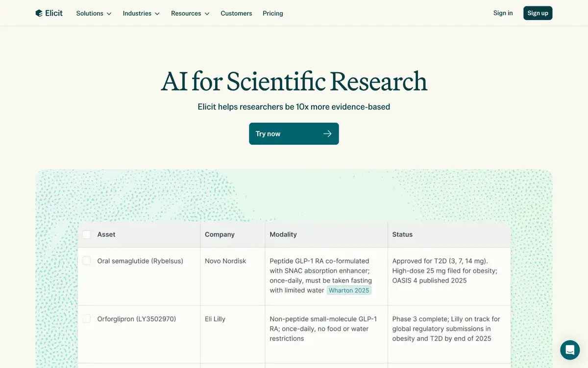Open the Wharton 2025 citation tag

point(349,290)
